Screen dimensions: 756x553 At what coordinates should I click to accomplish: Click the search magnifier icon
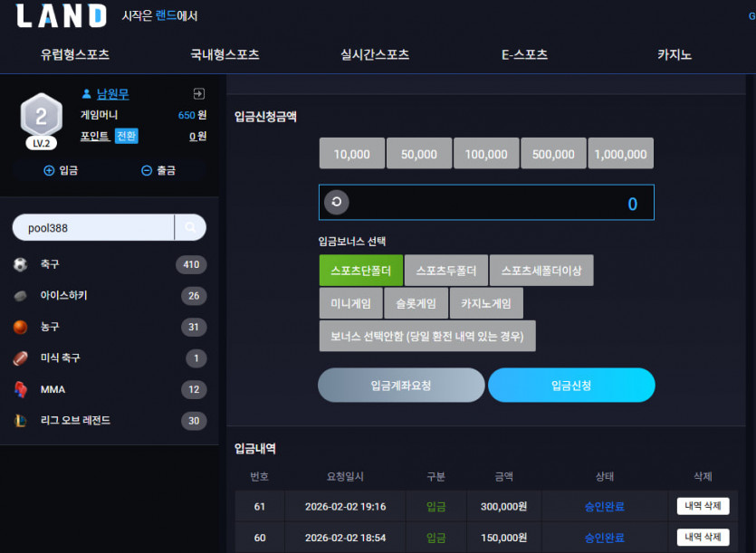[x=190, y=227]
